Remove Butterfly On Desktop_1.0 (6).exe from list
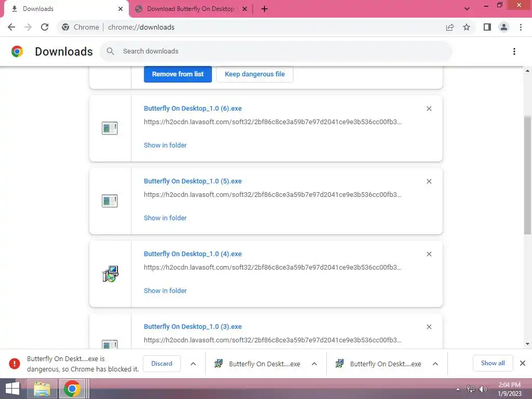The width and height of the screenshot is (532, 399). tap(429, 109)
